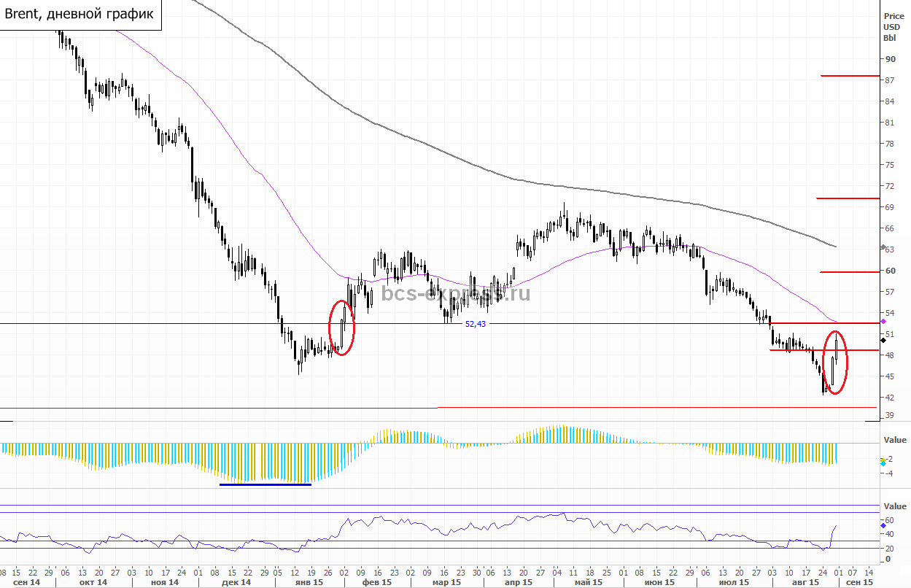This screenshot has width=911, height=588.
Task: Click the "Brent, дневной график" title box
Action: pyautogui.click(x=80, y=15)
